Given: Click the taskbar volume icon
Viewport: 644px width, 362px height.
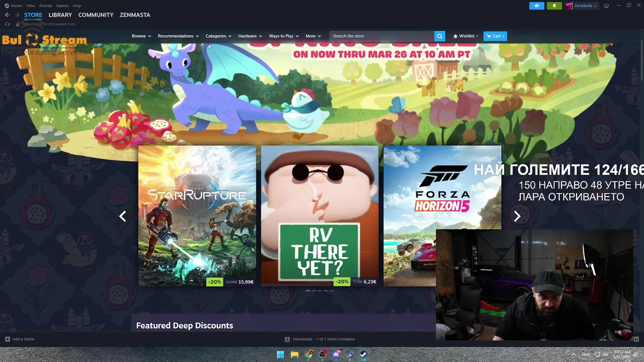Looking at the screenshot, I should click(605, 354).
